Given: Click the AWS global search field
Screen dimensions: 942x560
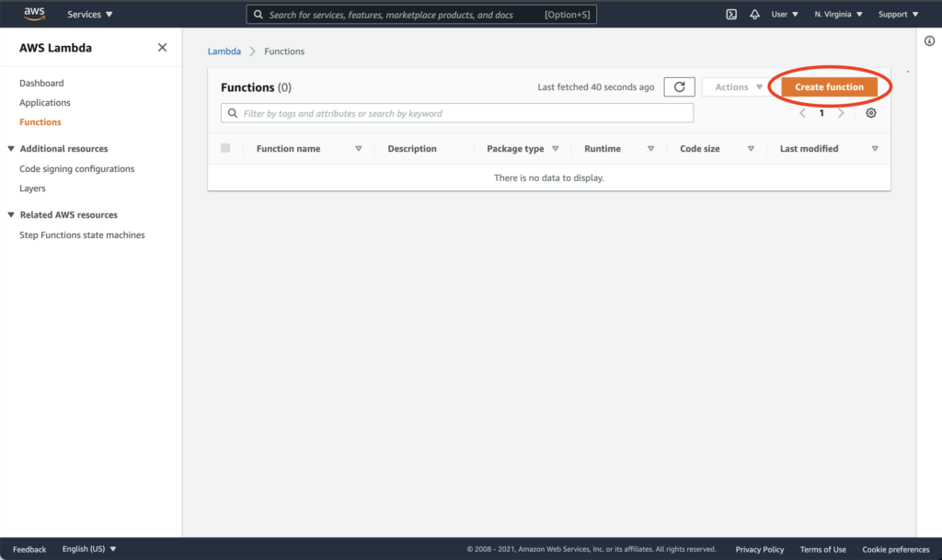Looking at the screenshot, I should (421, 15).
